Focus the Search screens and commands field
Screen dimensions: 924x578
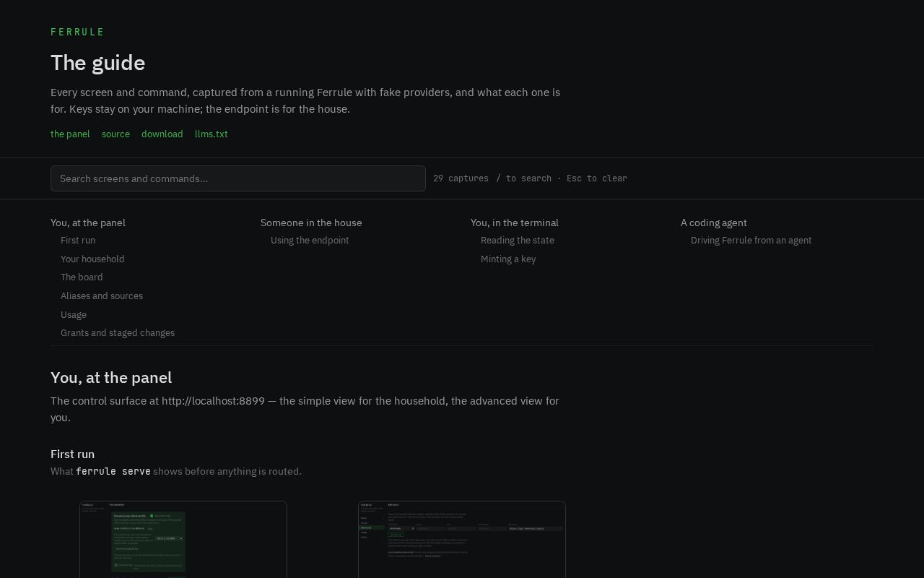(x=238, y=178)
